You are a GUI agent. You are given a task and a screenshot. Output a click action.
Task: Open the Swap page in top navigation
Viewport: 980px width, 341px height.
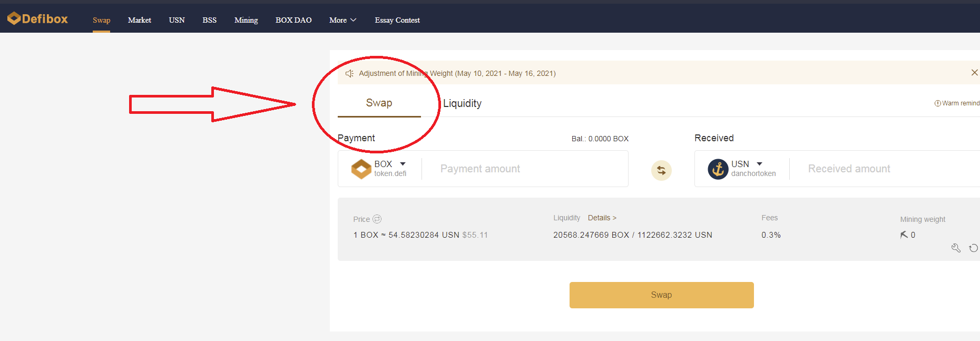[102, 20]
